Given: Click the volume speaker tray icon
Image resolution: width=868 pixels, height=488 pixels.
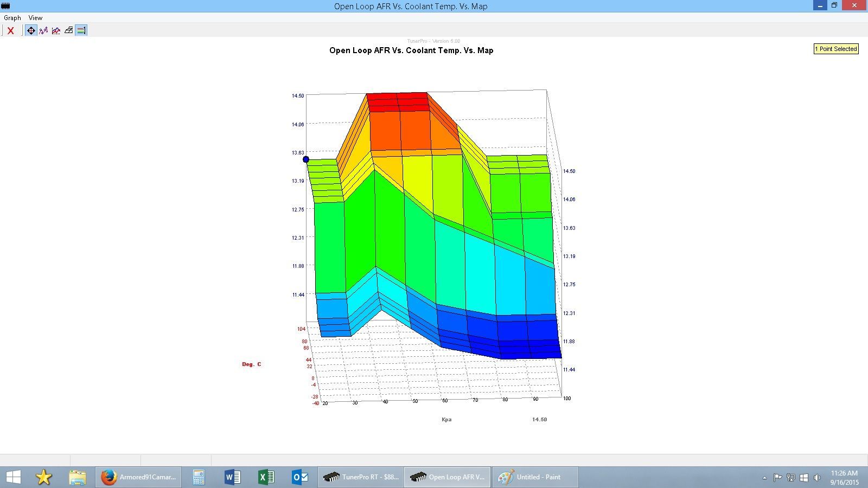Looking at the screenshot, I should click(x=817, y=478).
